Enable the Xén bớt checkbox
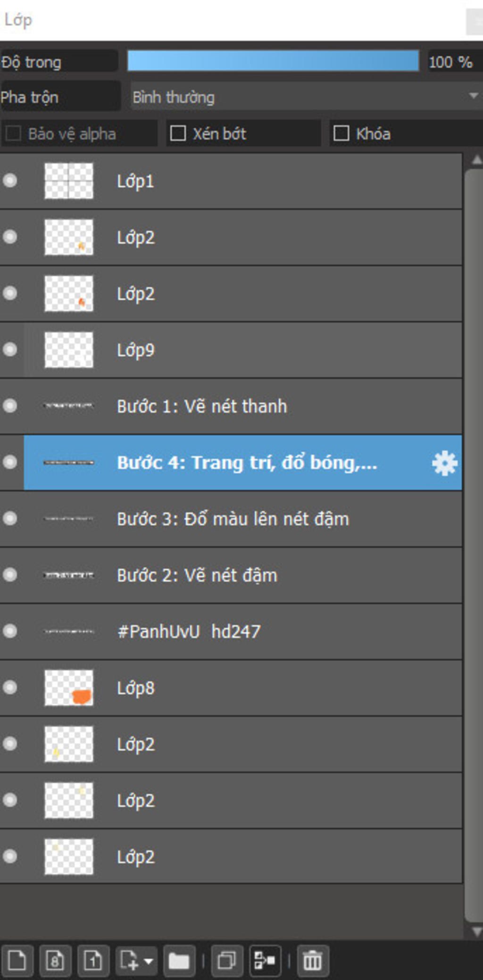Viewport: 483px width, 980px height. click(178, 133)
